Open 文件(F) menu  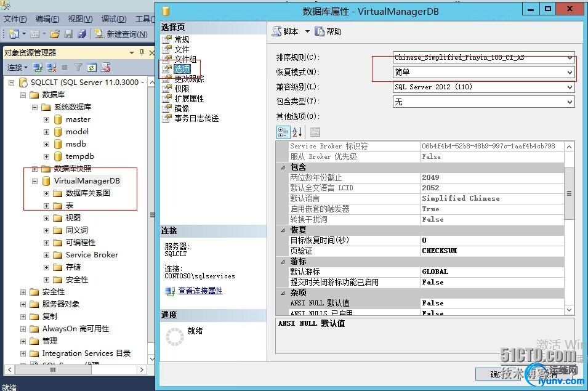click(15, 18)
